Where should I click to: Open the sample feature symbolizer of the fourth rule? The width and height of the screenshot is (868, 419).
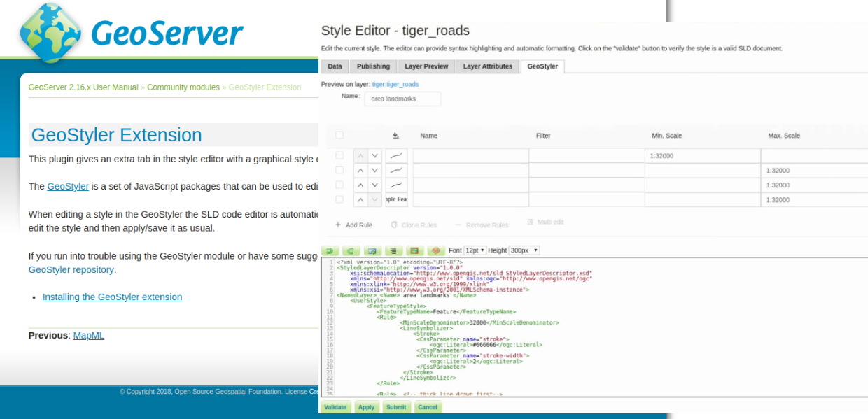coord(396,200)
